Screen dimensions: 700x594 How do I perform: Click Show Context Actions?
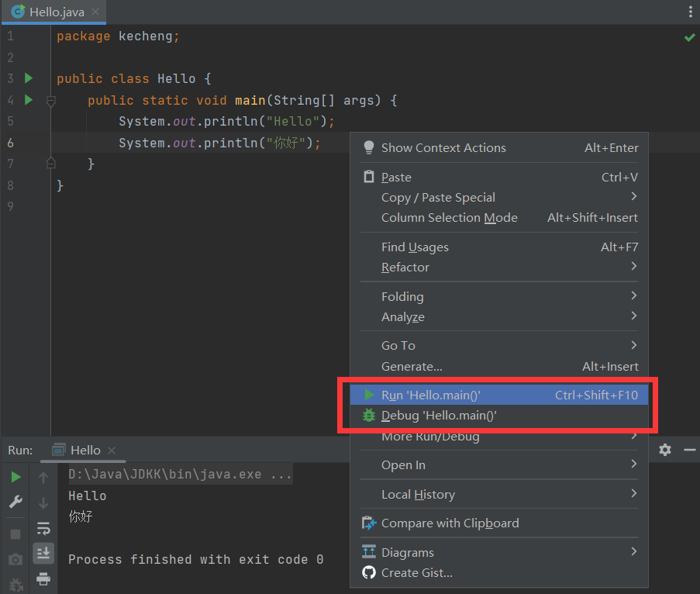443,148
